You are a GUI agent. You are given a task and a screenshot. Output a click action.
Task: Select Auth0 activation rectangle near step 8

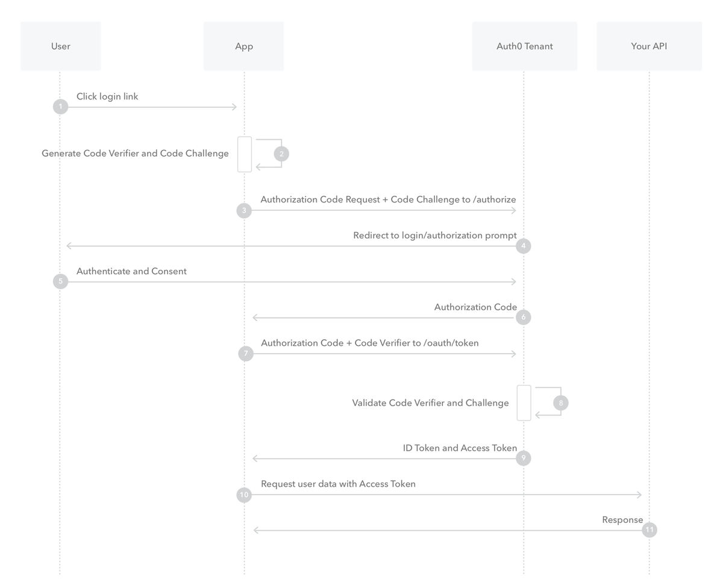524,402
